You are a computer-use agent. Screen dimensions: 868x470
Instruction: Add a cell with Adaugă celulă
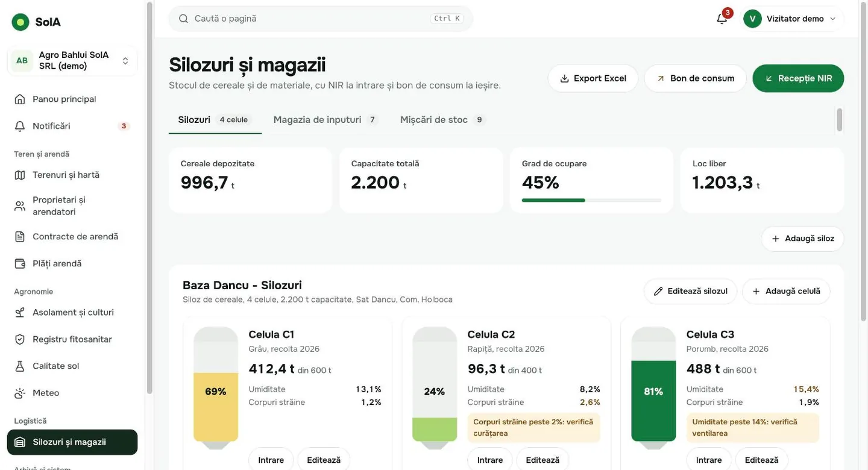click(x=786, y=291)
